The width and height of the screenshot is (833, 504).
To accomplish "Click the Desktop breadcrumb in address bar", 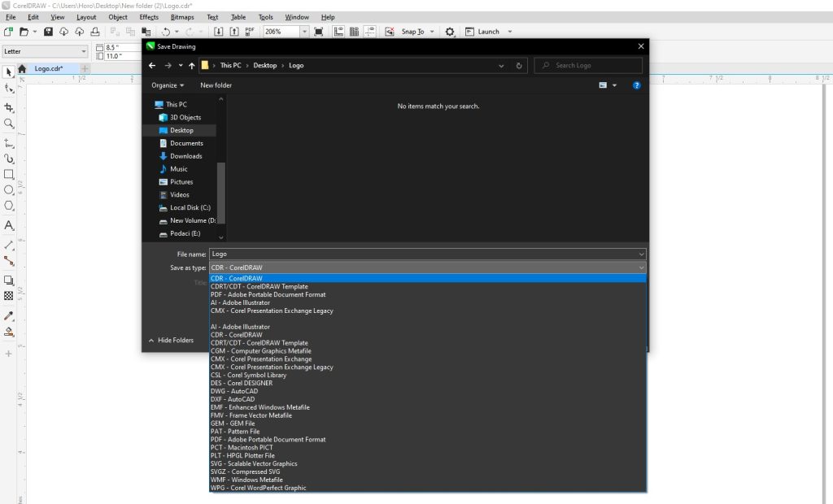I will coord(265,65).
